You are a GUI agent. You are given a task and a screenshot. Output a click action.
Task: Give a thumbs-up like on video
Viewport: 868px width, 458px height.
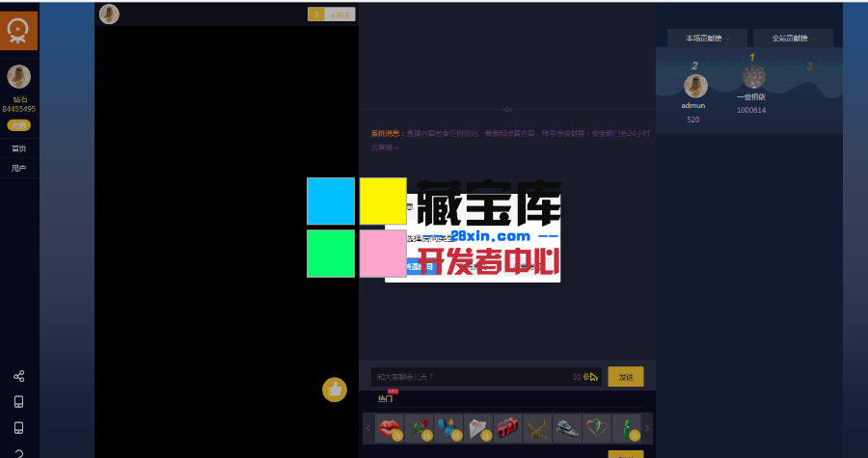(335, 390)
